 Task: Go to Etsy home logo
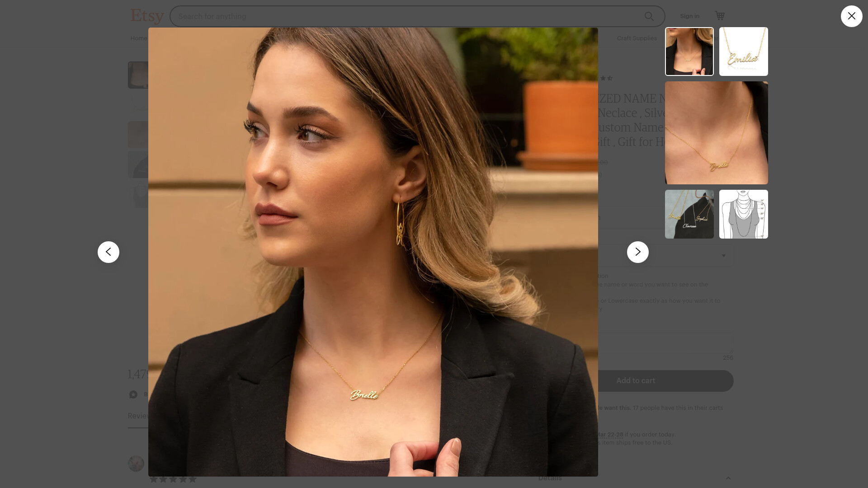[147, 16]
